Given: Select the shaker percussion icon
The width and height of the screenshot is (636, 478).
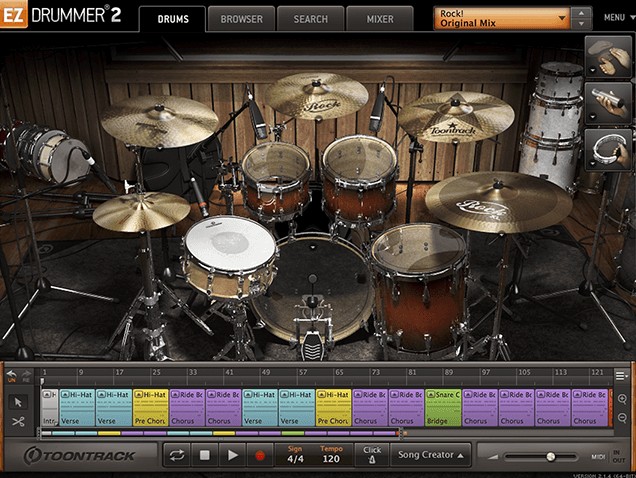Looking at the screenshot, I should click(x=608, y=102).
